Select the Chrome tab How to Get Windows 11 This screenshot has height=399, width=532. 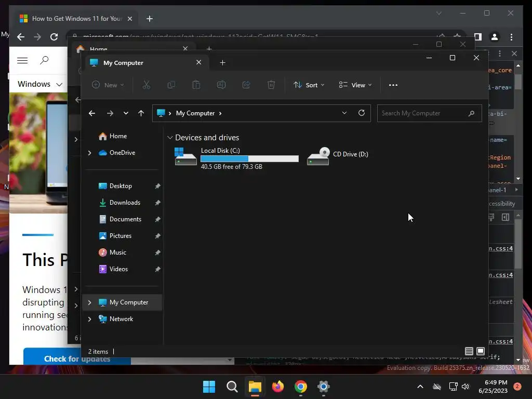77,19
